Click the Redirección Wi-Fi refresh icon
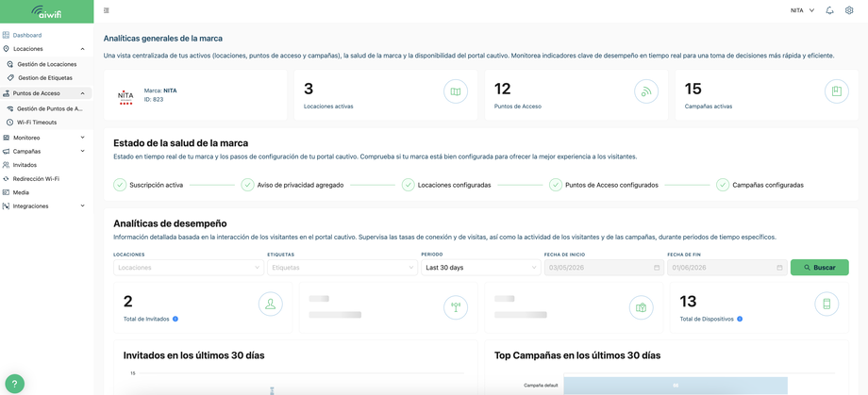The width and height of the screenshot is (868, 395). pyautogui.click(x=6, y=179)
